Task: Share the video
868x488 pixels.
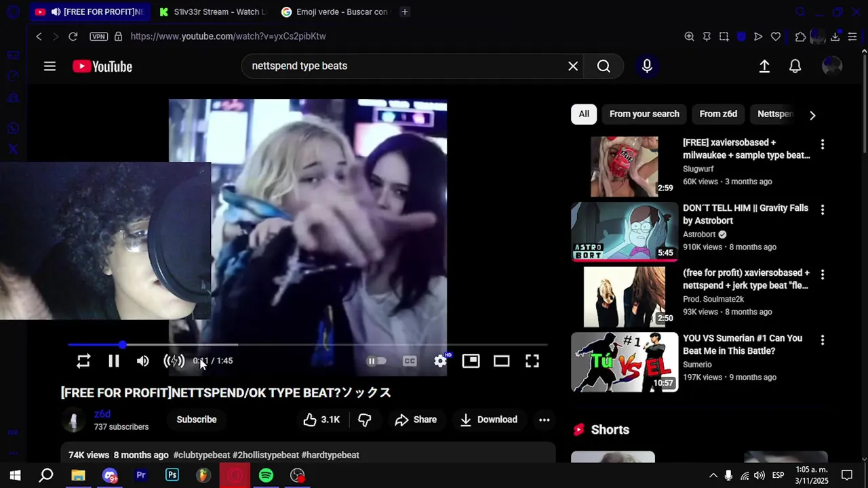Action: coord(416,420)
